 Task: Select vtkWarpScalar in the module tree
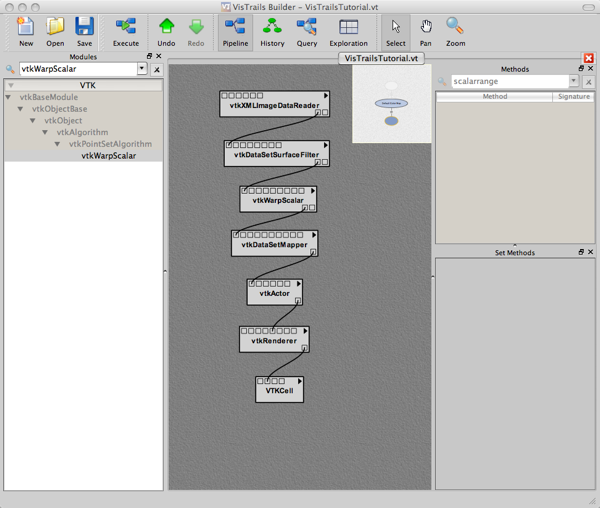tap(109, 156)
